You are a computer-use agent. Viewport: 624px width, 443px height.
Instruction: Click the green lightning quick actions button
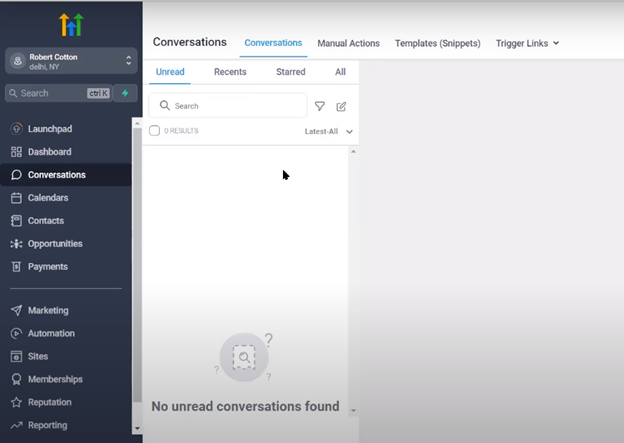coord(125,93)
